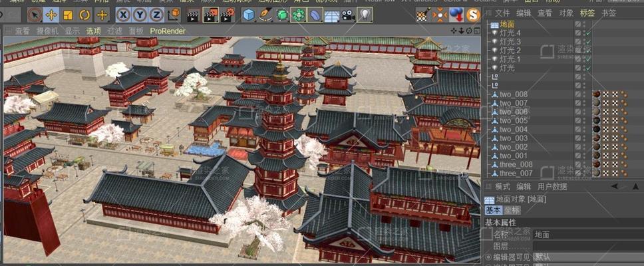Screen dimensions: 644x266
Task: Click the viewport move navigation icon
Action: coord(454,31)
